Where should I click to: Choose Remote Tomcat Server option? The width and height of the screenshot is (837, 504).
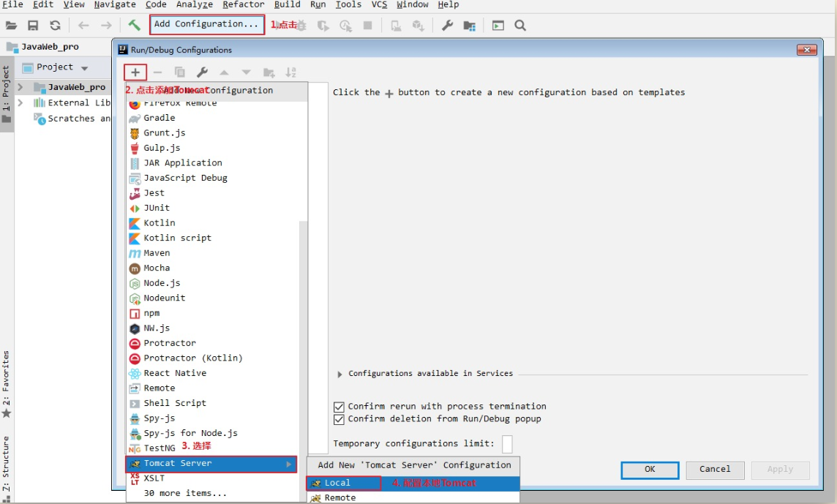pyautogui.click(x=413, y=497)
